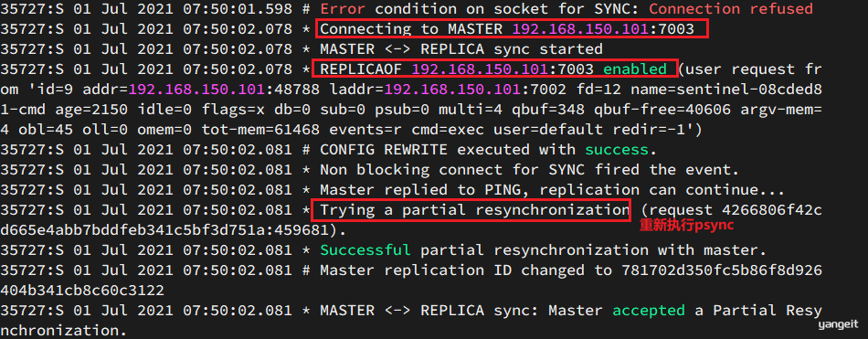Image resolution: width=868 pixels, height=339 pixels.
Task: Click the red 'Error' word in first line
Action: coord(343,9)
